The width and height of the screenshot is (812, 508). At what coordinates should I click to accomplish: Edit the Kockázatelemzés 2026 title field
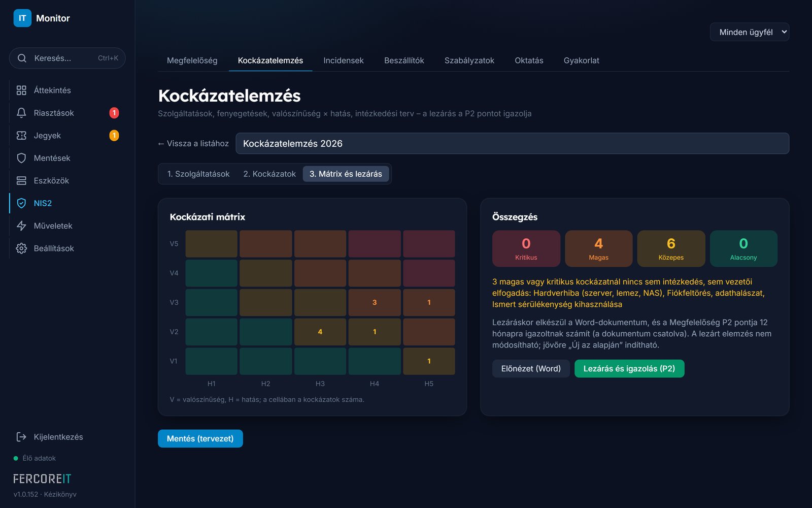click(x=513, y=143)
